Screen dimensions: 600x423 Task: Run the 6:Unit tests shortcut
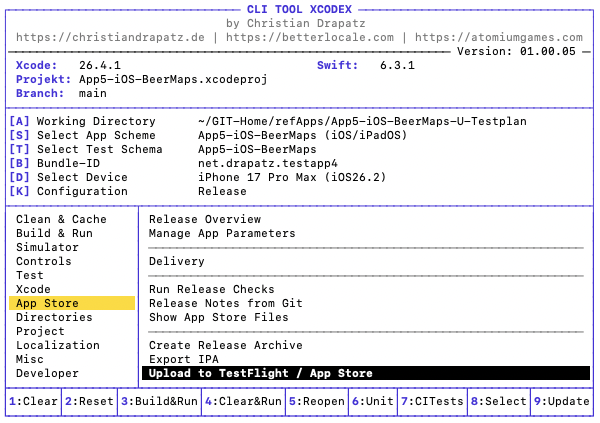(373, 401)
